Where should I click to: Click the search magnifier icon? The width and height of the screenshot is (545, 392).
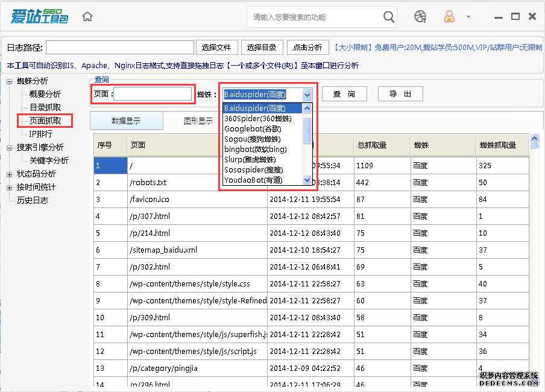point(389,17)
